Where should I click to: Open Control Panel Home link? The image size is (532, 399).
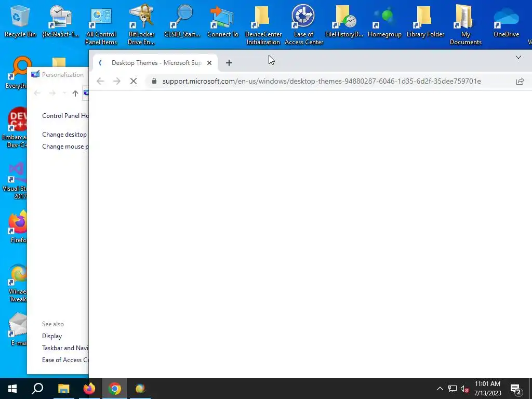point(65,116)
